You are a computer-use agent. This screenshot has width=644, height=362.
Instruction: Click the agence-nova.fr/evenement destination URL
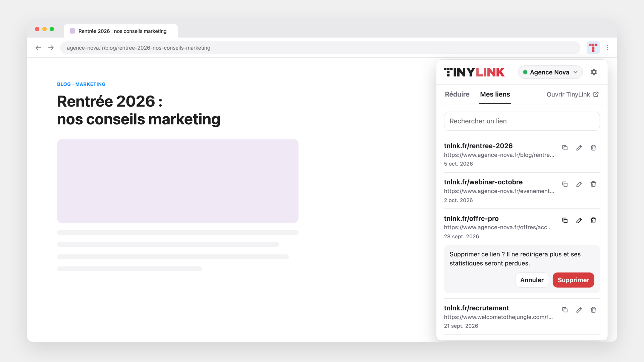[499, 191]
